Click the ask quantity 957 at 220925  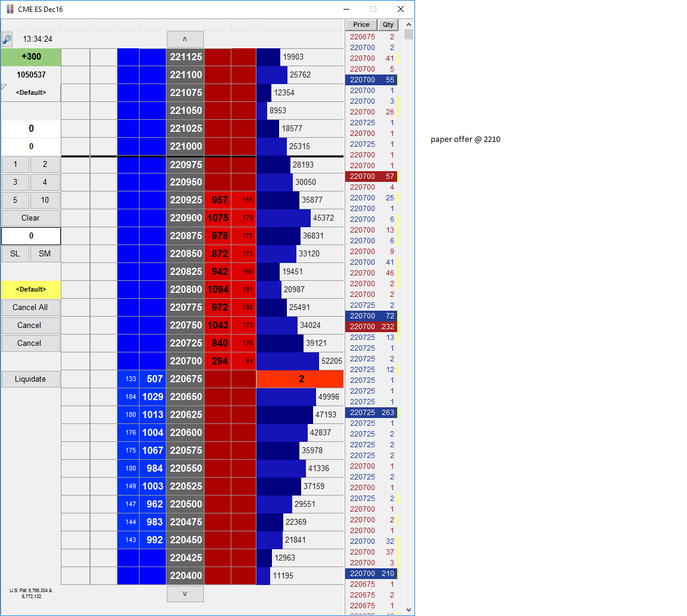click(218, 200)
